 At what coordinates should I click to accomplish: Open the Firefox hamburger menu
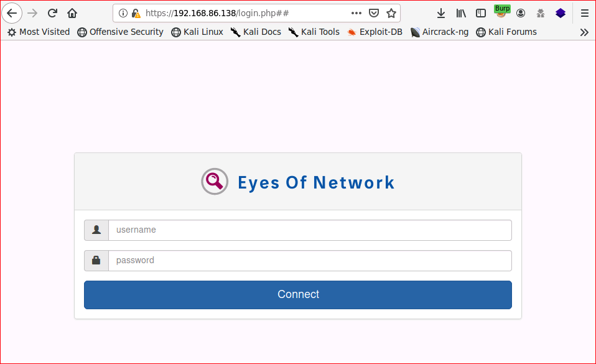point(585,13)
